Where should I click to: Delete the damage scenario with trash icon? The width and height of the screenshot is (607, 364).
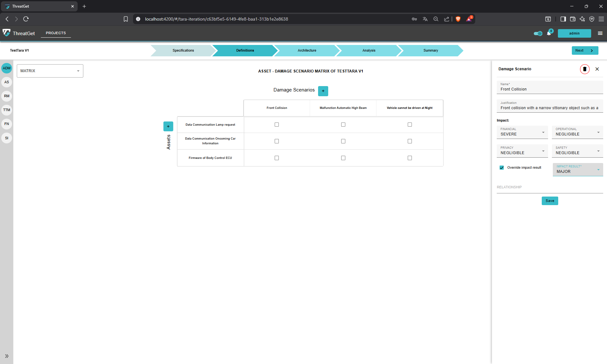(x=585, y=69)
